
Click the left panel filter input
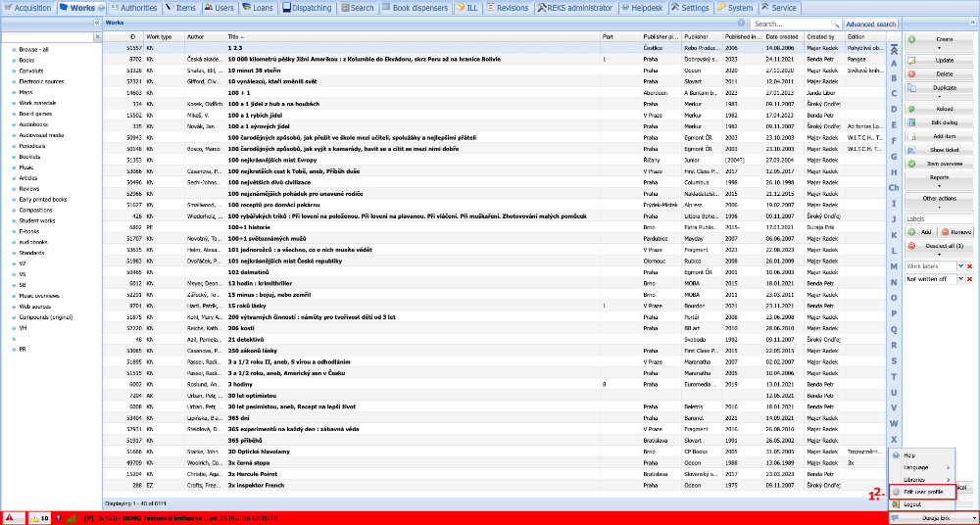(47, 37)
